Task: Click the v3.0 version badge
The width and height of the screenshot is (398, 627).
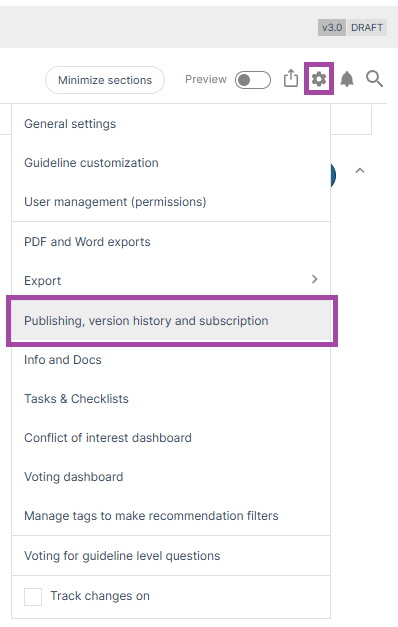Action: tap(332, 28)
